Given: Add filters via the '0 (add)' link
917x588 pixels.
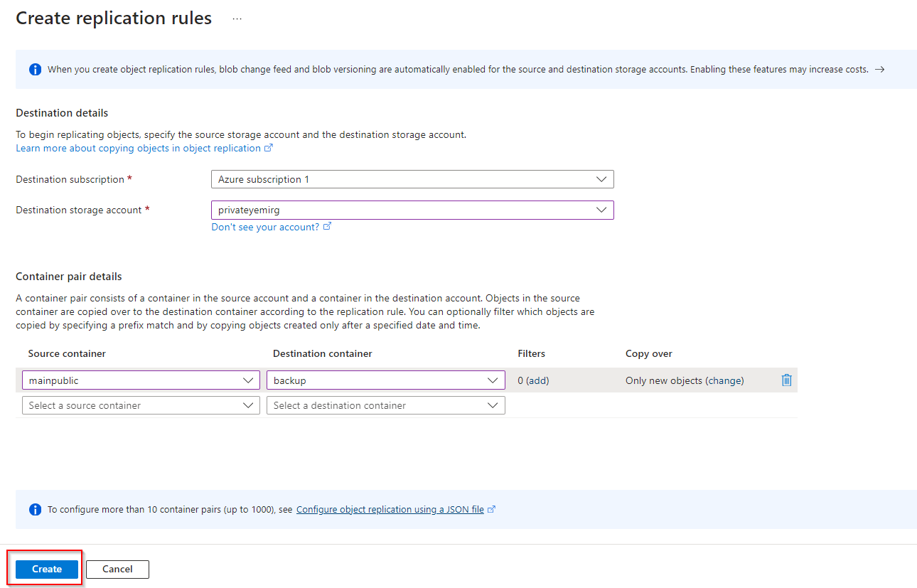Looking at the screenshot, I should click(x=533, y=380).
